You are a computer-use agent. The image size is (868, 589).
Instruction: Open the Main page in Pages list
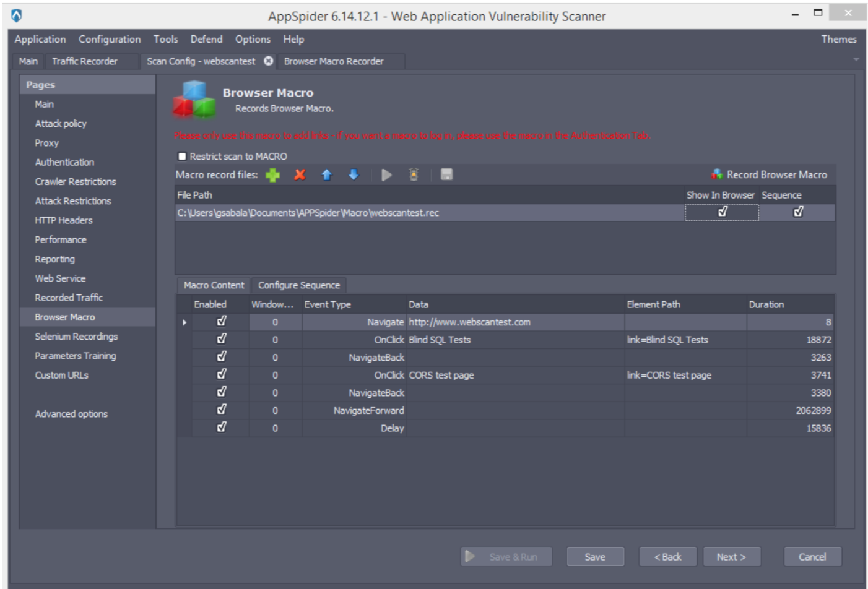pyautogui.click(x=44, y=104)
